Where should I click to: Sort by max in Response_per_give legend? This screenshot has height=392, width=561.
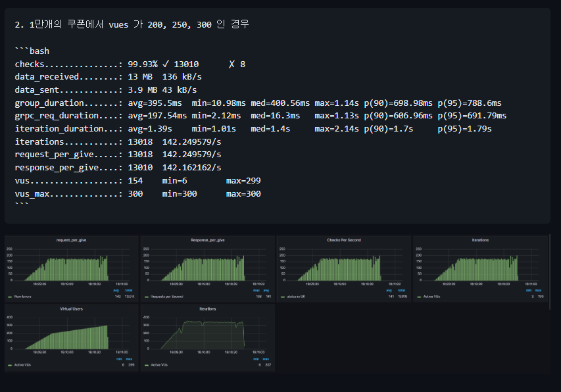[256, 291]
